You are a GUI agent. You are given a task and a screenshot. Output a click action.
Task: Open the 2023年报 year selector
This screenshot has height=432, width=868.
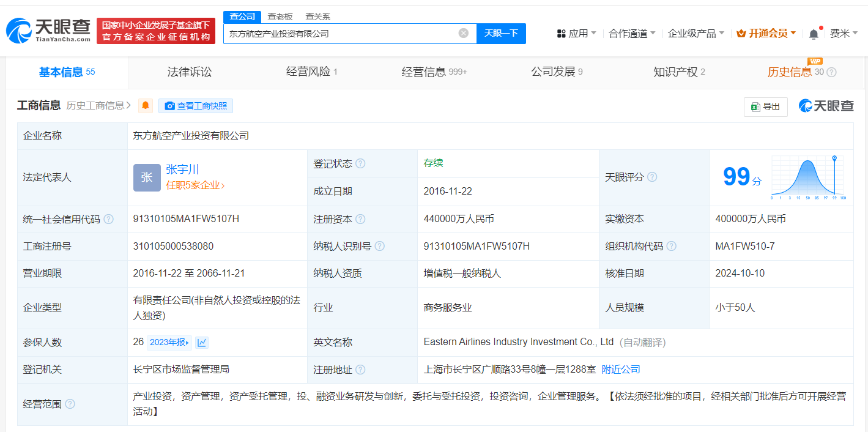click(x=170, y=343)
